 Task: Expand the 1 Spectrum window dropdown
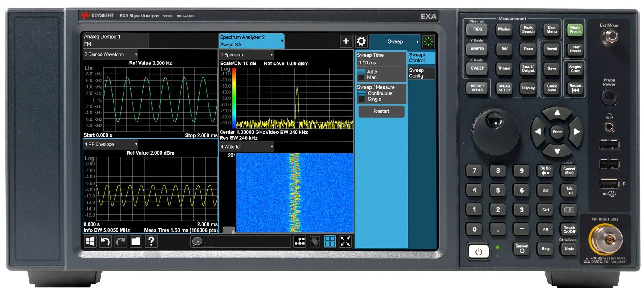pyautogui.click(x=272, y=55)
